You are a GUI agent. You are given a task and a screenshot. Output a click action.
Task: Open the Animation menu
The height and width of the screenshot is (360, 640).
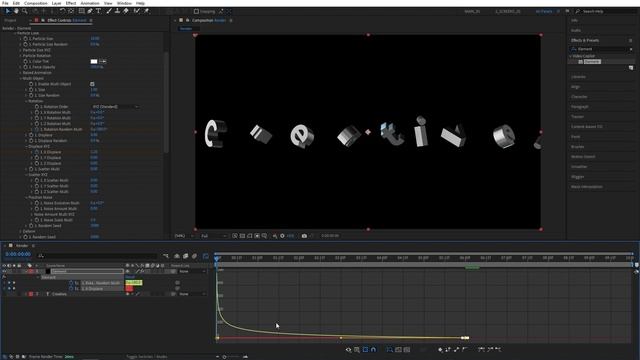(90, 3)
